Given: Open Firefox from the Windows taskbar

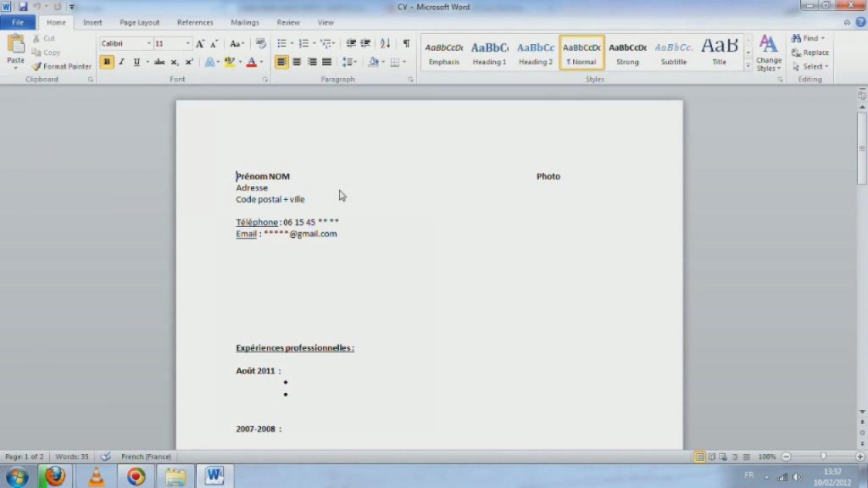Looking at the screenshot, I should [55, 476].
